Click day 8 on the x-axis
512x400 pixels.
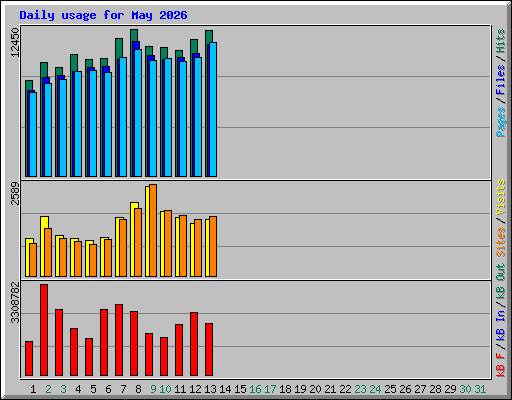click(x=138, y=389)
